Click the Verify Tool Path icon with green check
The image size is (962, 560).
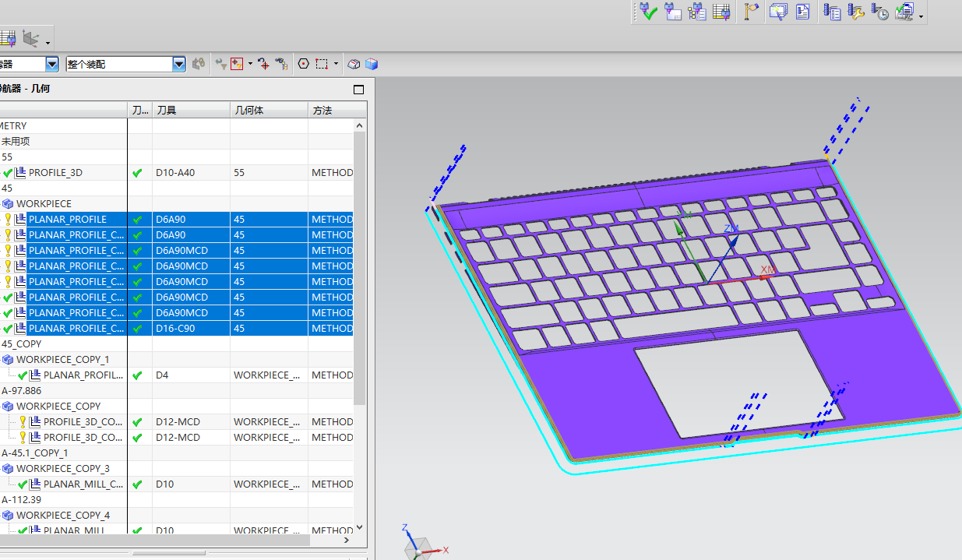pos(648,11)
